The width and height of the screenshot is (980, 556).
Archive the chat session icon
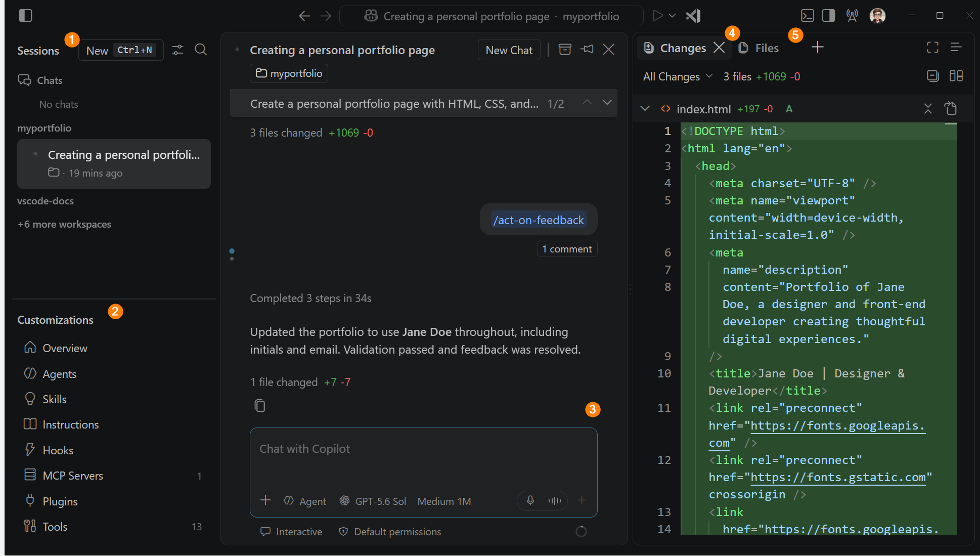[x=565, y=49]
